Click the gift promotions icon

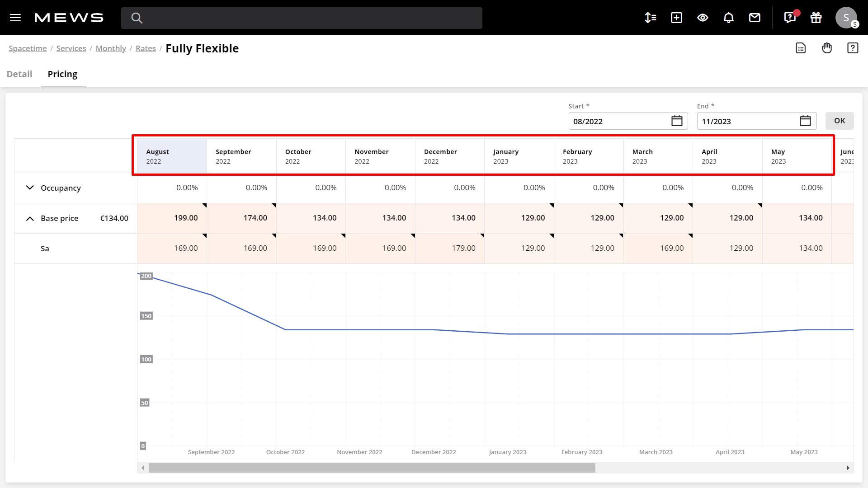tap(816, 18)
